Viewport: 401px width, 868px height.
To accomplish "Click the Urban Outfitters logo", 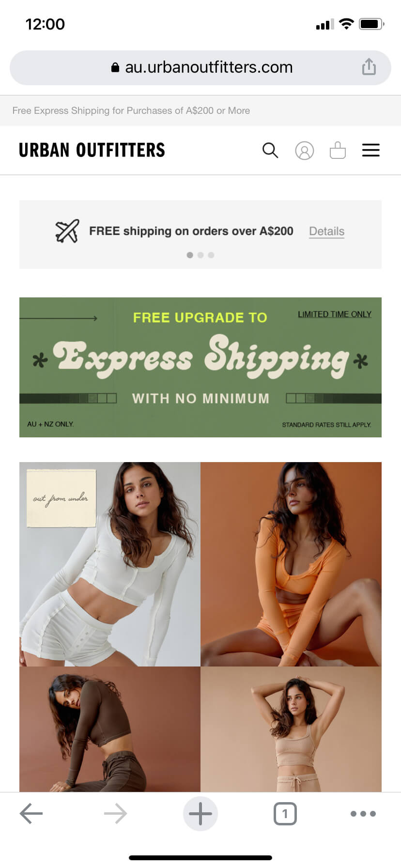I will click(x=92, y=150).
